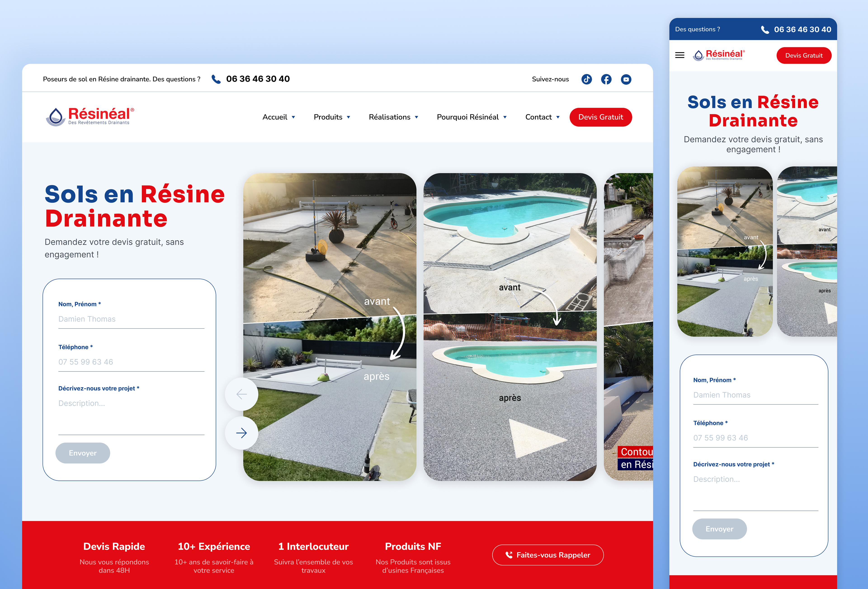Viewport: 868px width, 589px height.
Task: Click the 10+ Expérience heading
Action: [x=214, y=547]
